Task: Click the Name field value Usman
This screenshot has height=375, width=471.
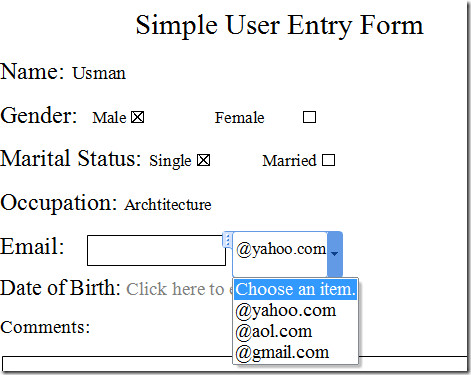Action: pyautogui.click(x=99, y=73)
